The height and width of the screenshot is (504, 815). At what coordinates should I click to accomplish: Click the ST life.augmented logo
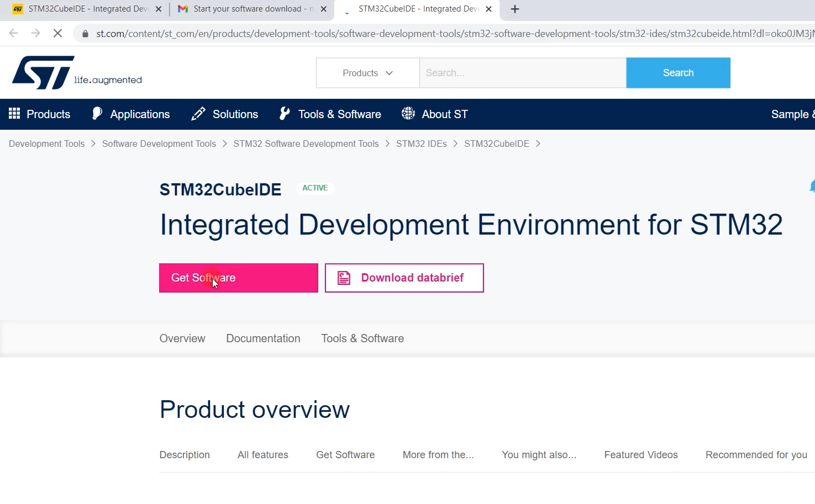pyautogui.click(x=77, y=72)
